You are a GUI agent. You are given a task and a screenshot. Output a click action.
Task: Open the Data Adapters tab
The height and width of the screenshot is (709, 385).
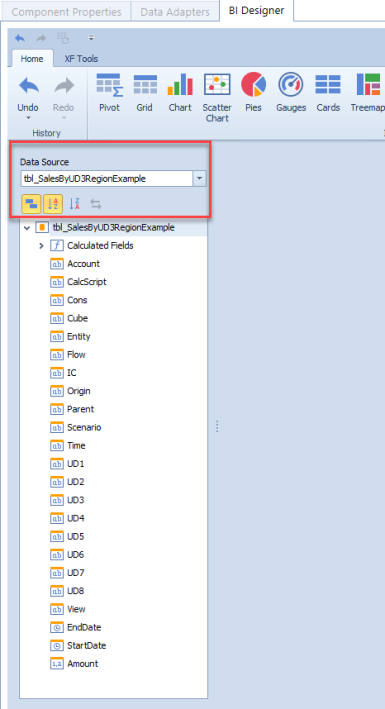pos(175,11)
